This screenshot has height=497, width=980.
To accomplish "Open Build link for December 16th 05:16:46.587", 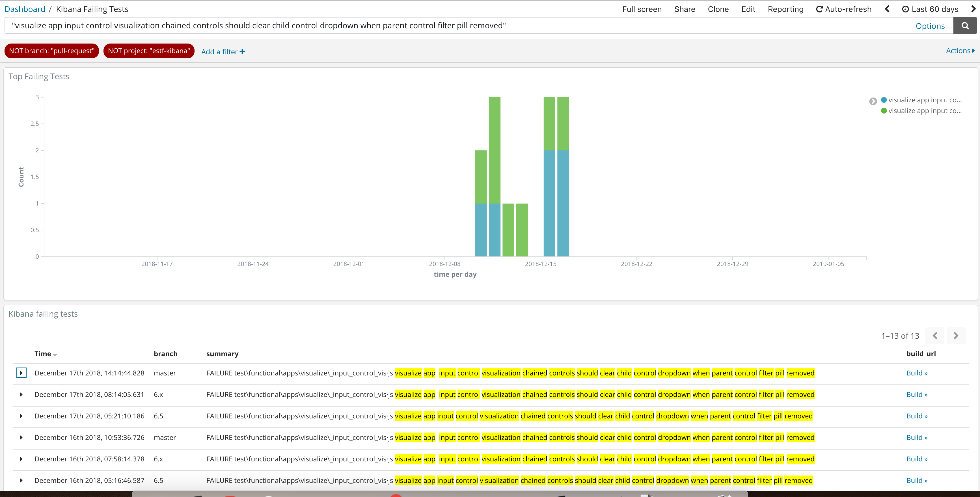I will click(x=917, y=481).
